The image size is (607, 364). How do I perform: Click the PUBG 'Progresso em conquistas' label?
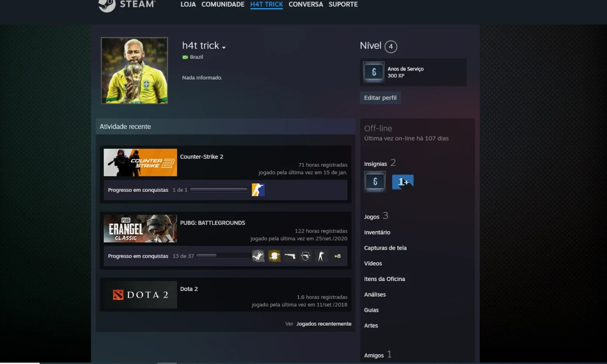[x=138, y=256]
